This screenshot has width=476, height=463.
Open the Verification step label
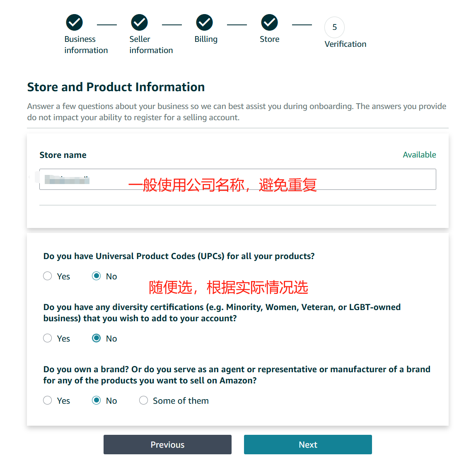pos(345,44)
